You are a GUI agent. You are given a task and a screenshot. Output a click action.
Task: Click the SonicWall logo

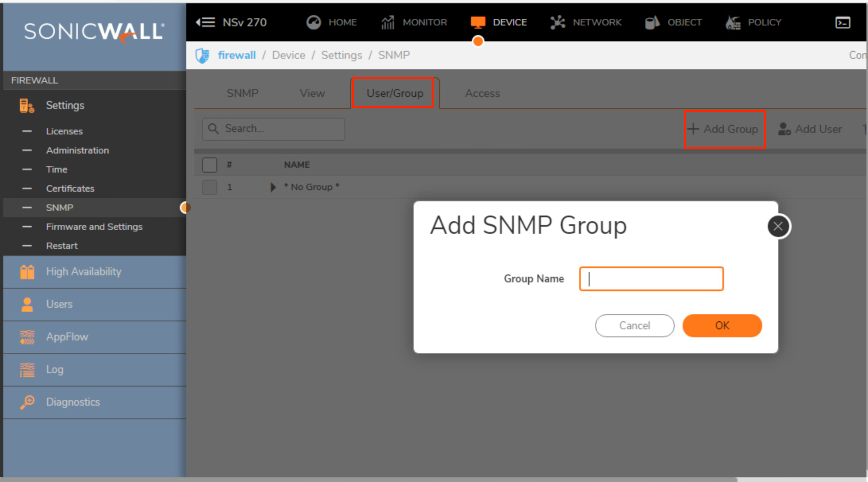[94, 32]
